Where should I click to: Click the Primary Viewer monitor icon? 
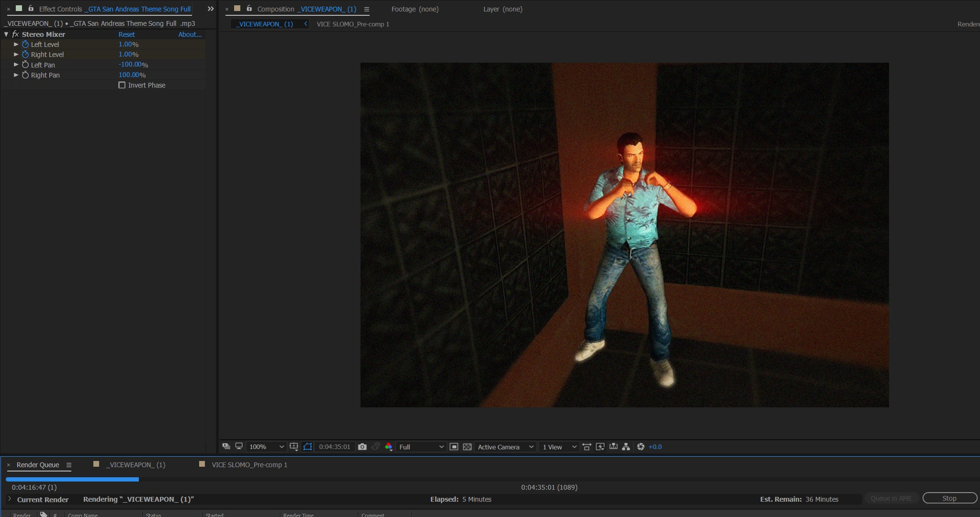click(239, 446)
